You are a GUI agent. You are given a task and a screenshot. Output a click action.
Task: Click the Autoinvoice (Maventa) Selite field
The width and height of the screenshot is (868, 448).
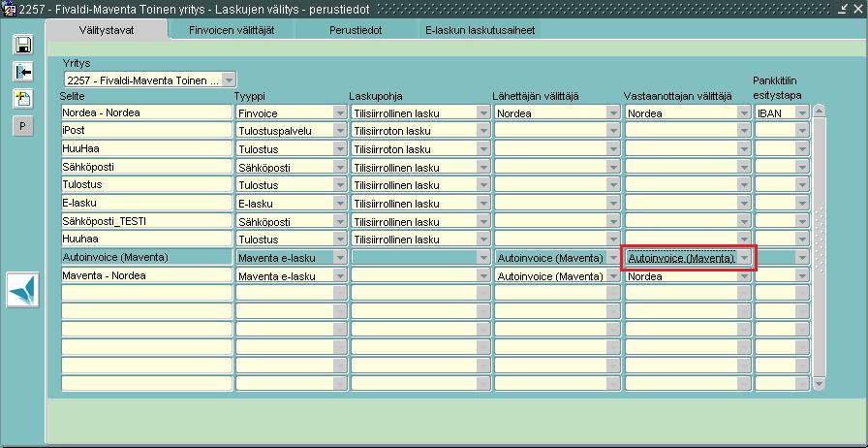click(146, 257)
